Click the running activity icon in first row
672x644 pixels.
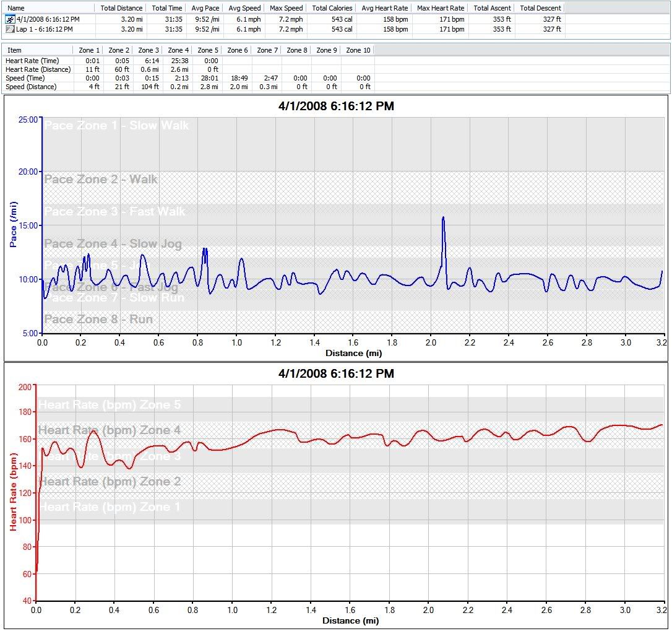pos(10,19)
